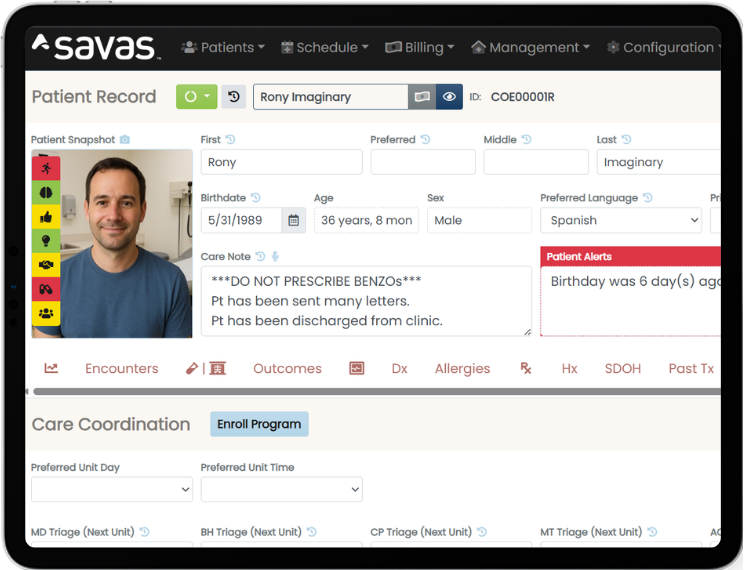
Task: Open the BH Triage history icon
Action: pos(312,532)
